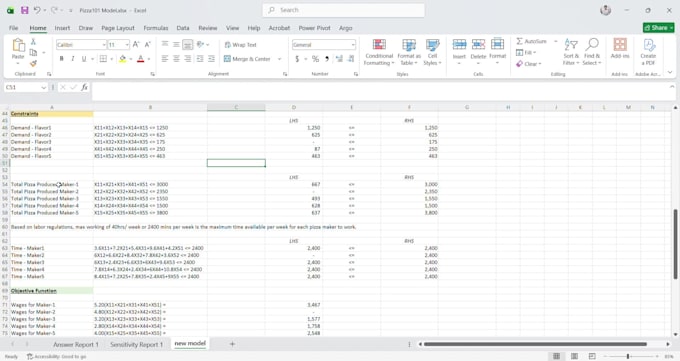Open the Sensitivity Report 1 sheet

pos(137,345)
